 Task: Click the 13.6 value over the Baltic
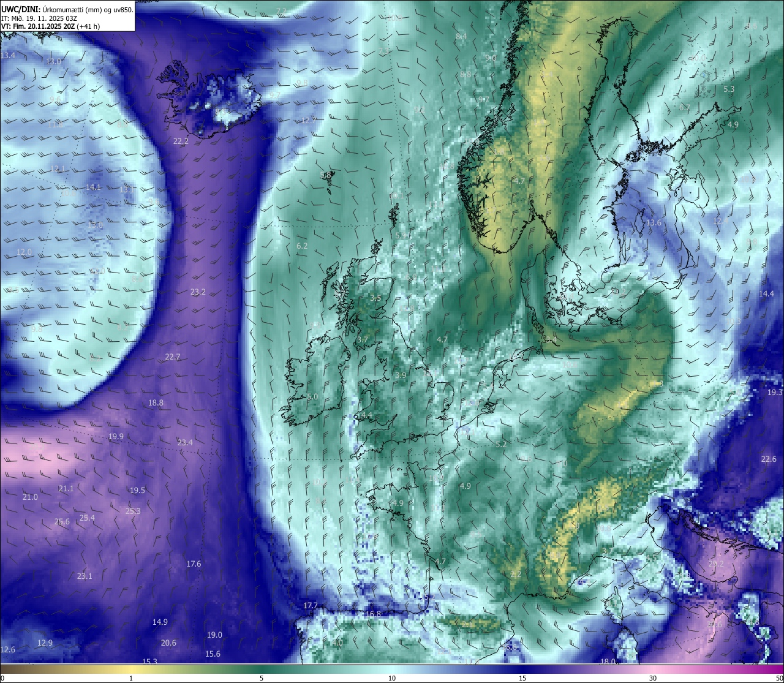[x=654, y=223]
